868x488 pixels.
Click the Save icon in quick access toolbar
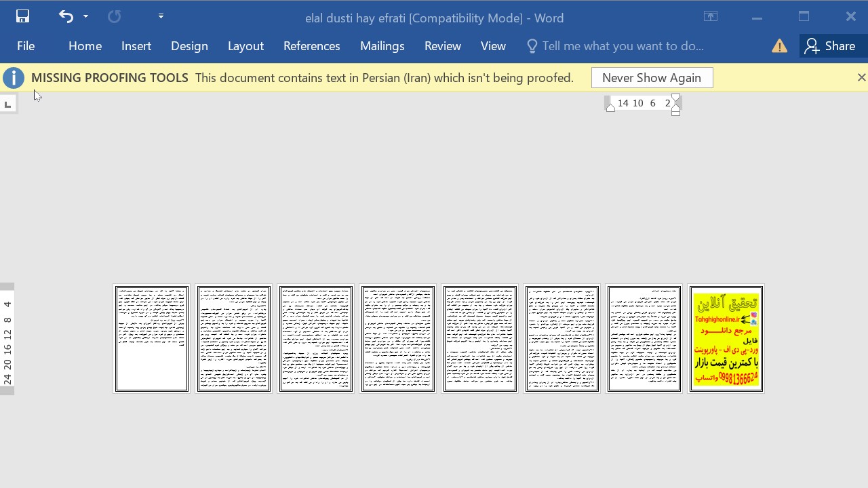22,16
